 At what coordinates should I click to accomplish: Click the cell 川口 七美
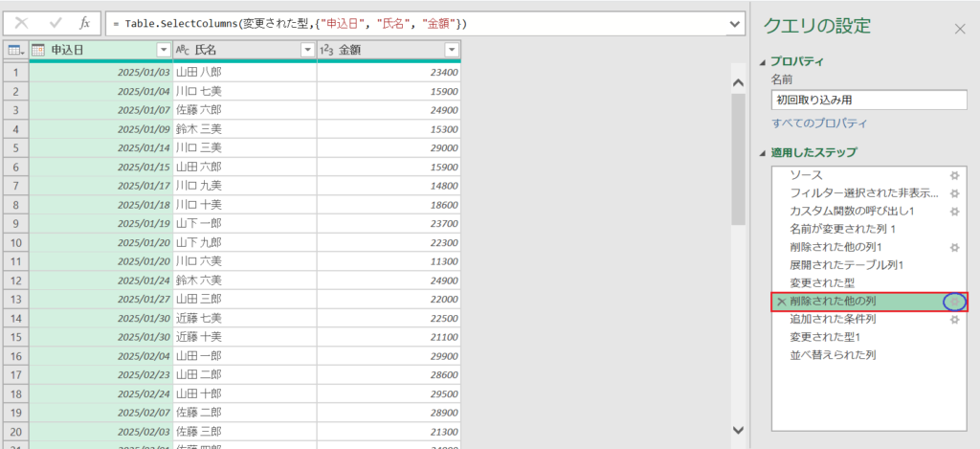(x=245, y=91)
